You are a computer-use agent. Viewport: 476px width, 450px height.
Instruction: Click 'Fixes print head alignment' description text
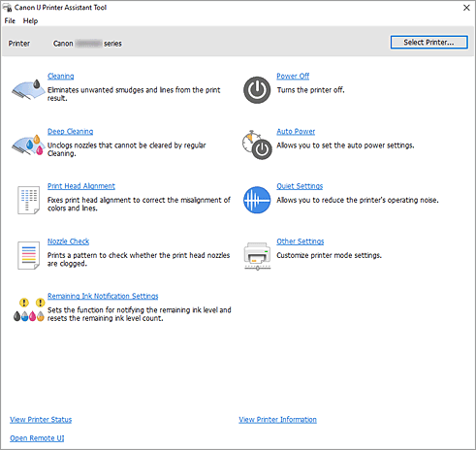tap(139, 204)
